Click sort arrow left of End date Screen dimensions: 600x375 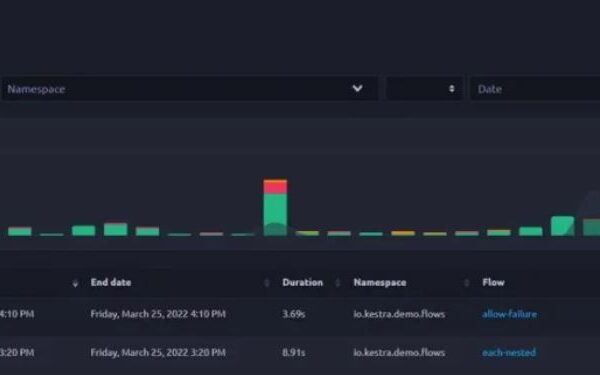tap(75, 283)
